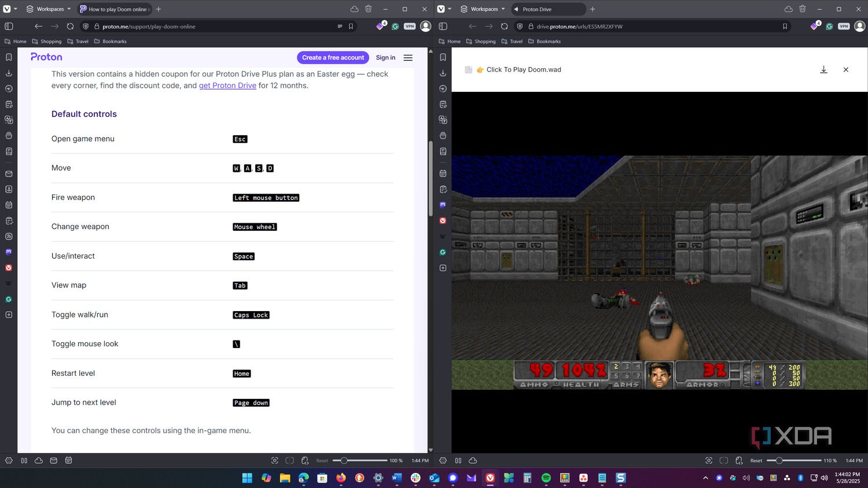
Task: Open History panel in left window sidebar
Action: tap(9, 88)
